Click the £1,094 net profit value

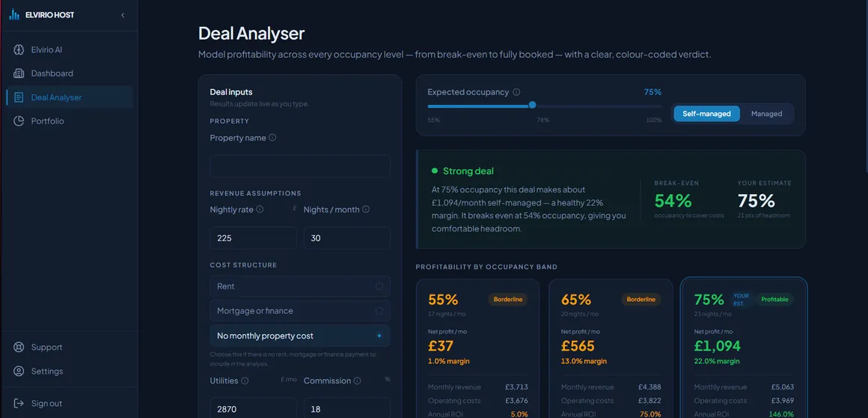pyautogui.click(x=717, y=346)
